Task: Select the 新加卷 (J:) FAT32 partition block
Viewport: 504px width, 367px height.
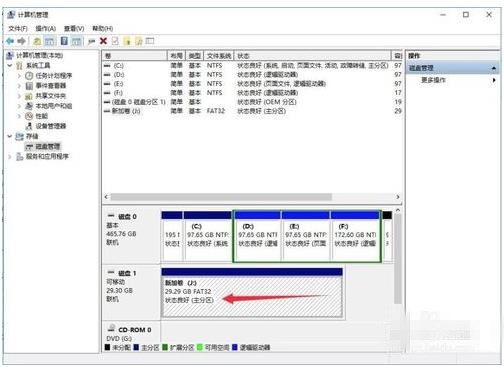Action: (252, 292)
